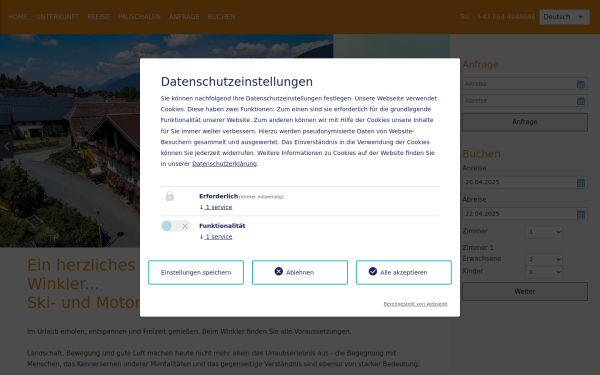The width and height of the screenshot is (600, 375).
Task: Open calendar icon for 22.04.2025 date
Action: [580, 214]
